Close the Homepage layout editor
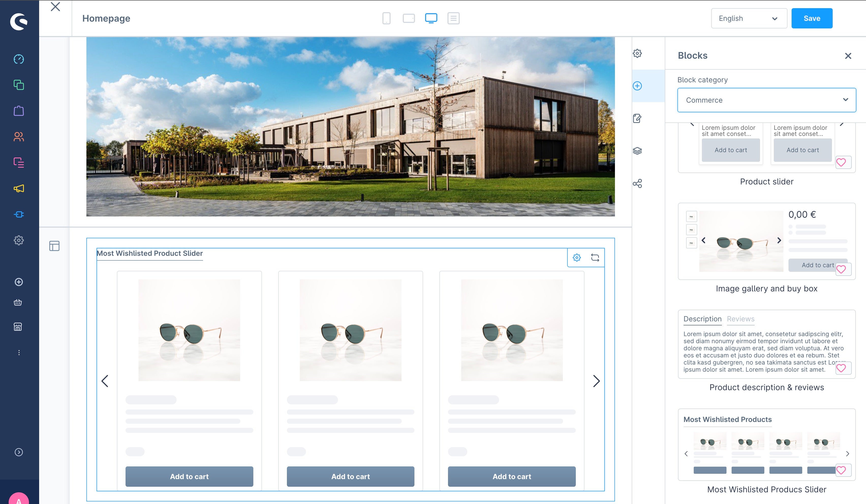Image resolution: width=866 pixels, height=504 pixels. (55, 7)
